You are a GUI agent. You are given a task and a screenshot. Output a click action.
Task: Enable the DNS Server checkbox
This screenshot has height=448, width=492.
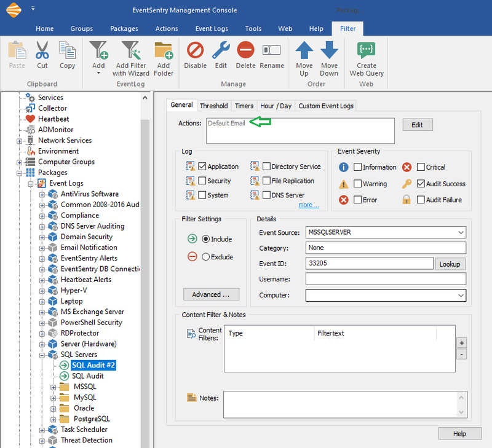click(x=266, y=195)
